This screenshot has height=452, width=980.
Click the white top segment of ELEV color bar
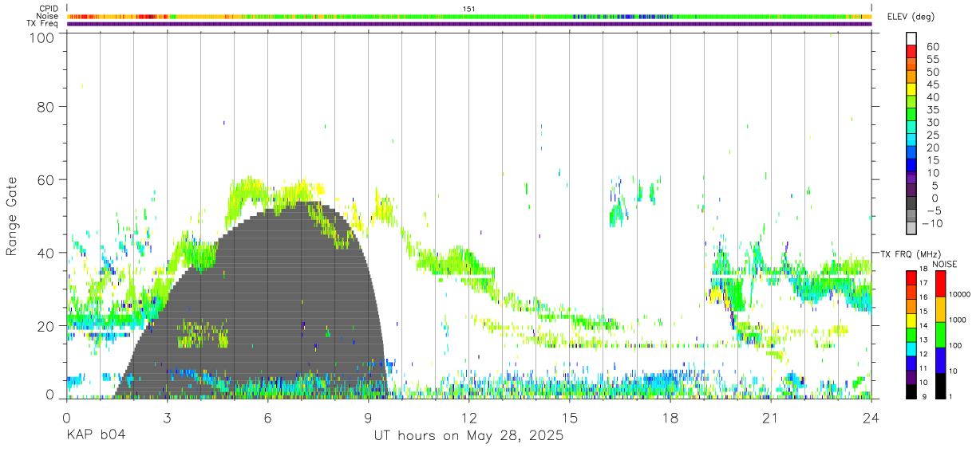(911, 38)
